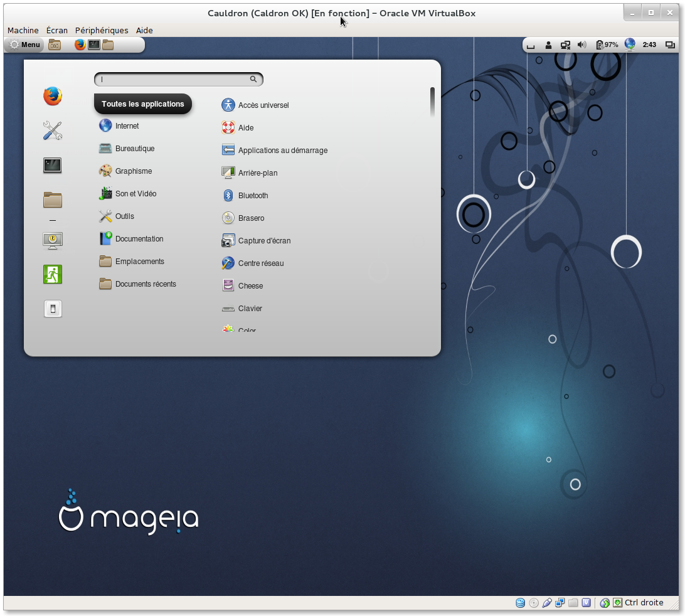The image size is (685, 616).
Task: Select Toutes les applications category
Action: tap(143, 104)
